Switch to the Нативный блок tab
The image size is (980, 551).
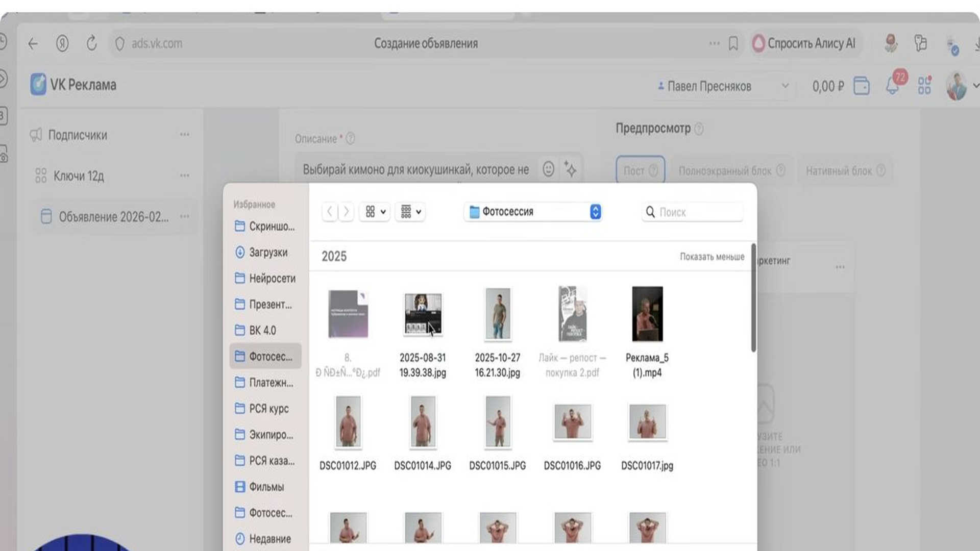pyautogui.click(x=845, y=170)
